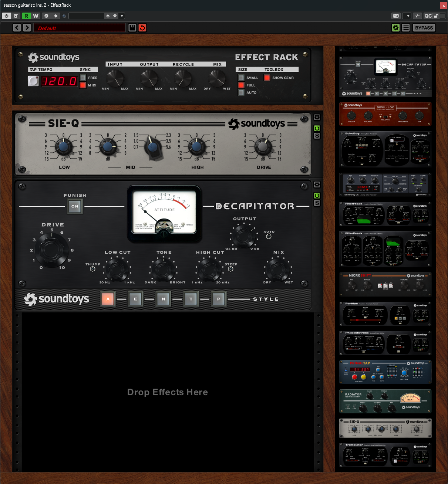448x484 pixels.
Task: Select the PrimalTap effect thumbnail
Action: tap(385, 372)
